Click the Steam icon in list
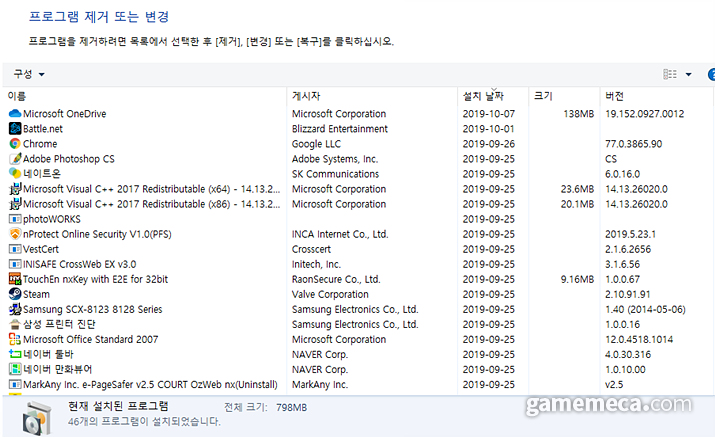Image resolution: width=715 pixels, height=437 pixels. 14,294
